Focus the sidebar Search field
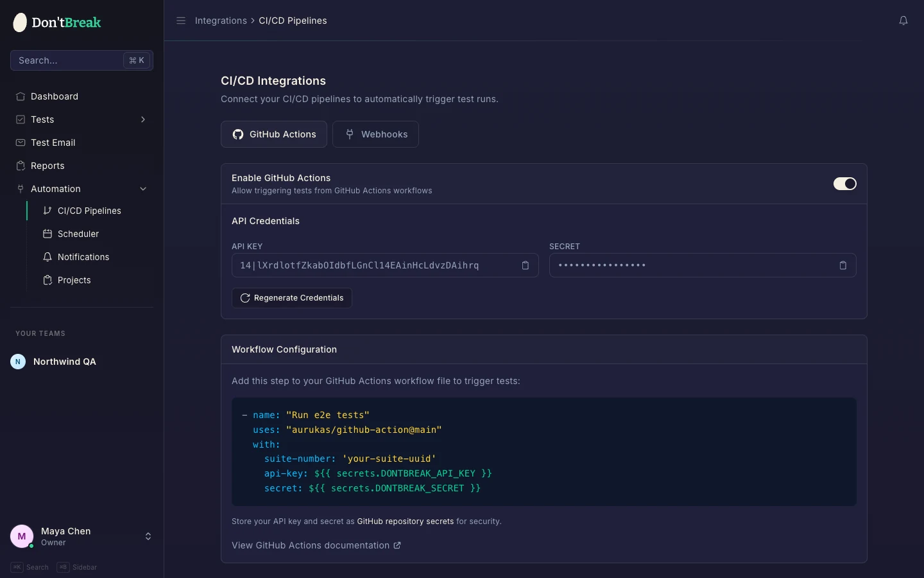Viewport: 924px width, 578px height. [x=81, y=60]
